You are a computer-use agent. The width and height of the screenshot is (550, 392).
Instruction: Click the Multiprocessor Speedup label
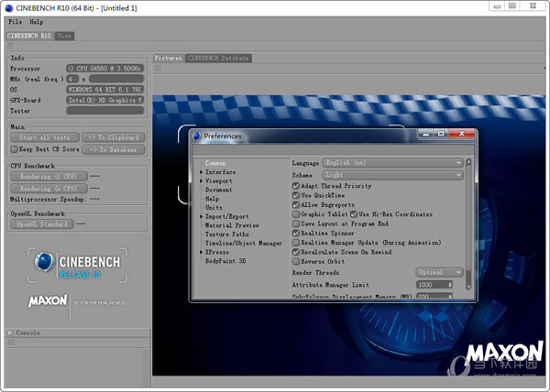click(48, 200)
